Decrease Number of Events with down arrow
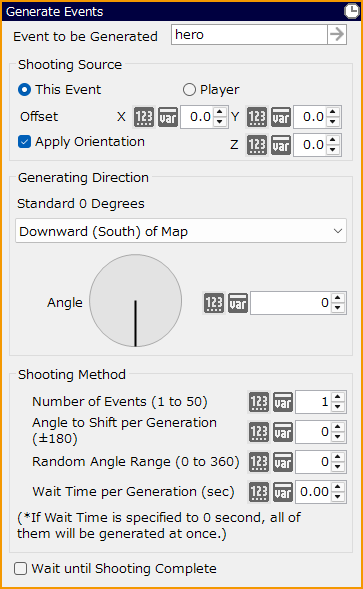 pos(338,407)
